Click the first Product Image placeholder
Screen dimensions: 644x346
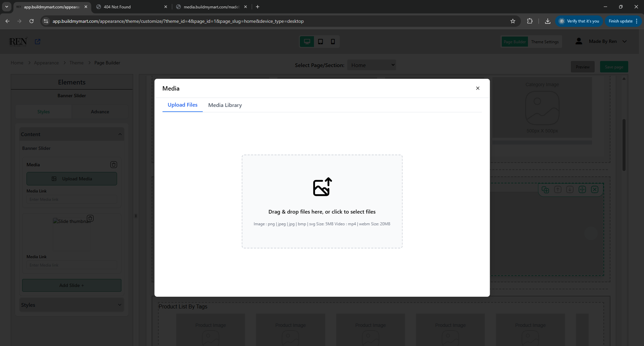(x=211, y=330)
